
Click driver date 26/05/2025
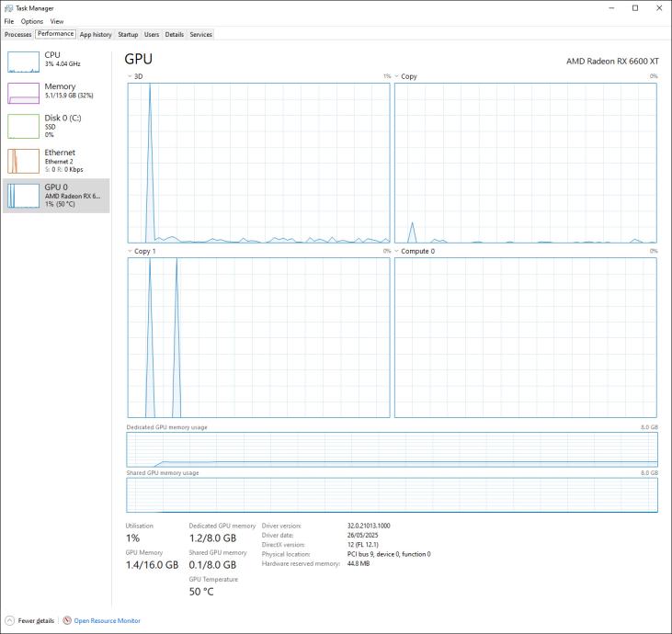click(x=362, y=535)
